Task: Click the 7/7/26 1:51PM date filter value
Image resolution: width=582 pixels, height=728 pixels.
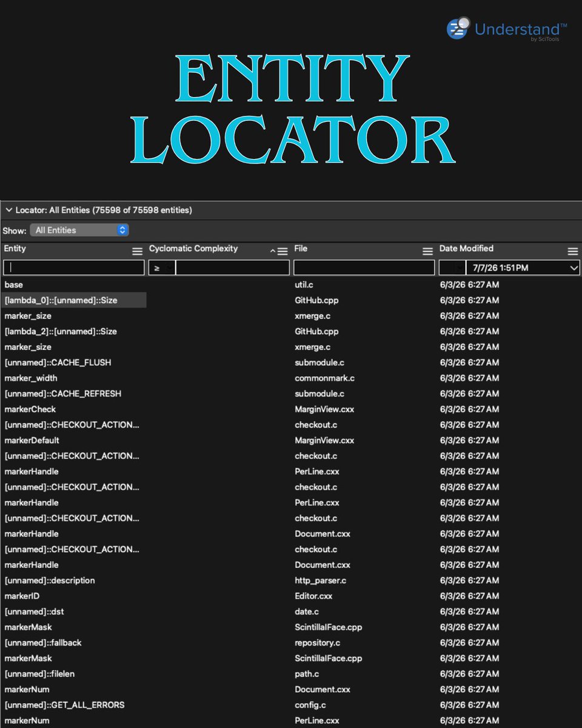Action: click(x=500, y=268)
